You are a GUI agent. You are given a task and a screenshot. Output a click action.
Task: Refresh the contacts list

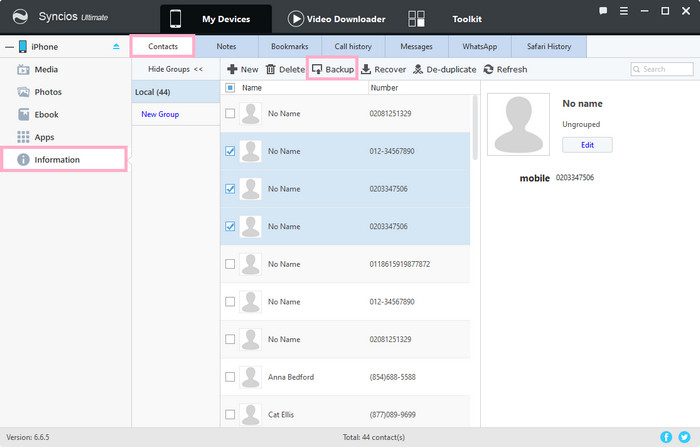pos(505,69)
